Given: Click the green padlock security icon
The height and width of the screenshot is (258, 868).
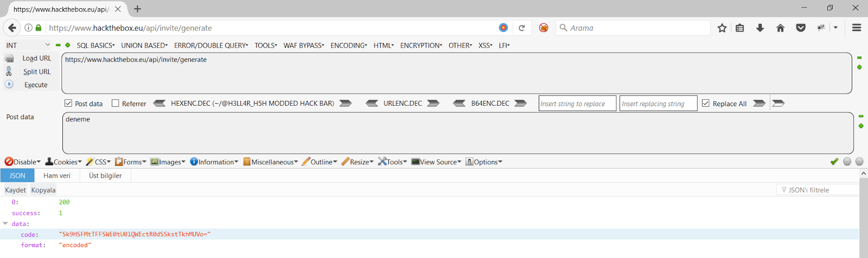Looking at the screenshot, I should pos(39,28).
